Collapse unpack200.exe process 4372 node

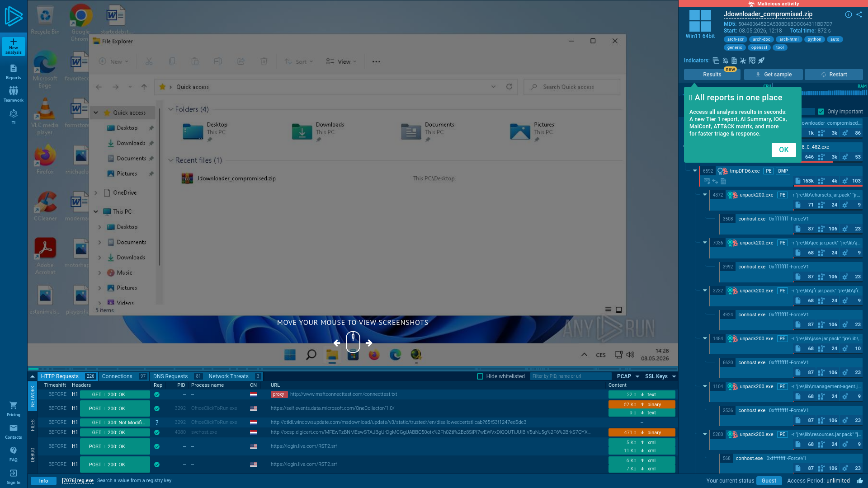pyautogui.click(x=705, y=195)
